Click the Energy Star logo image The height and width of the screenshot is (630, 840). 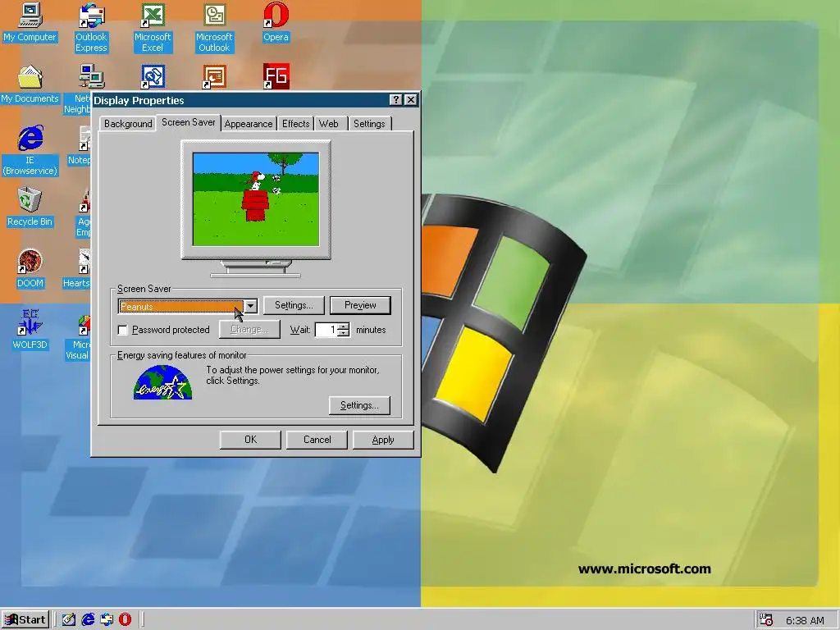(163, 382)
